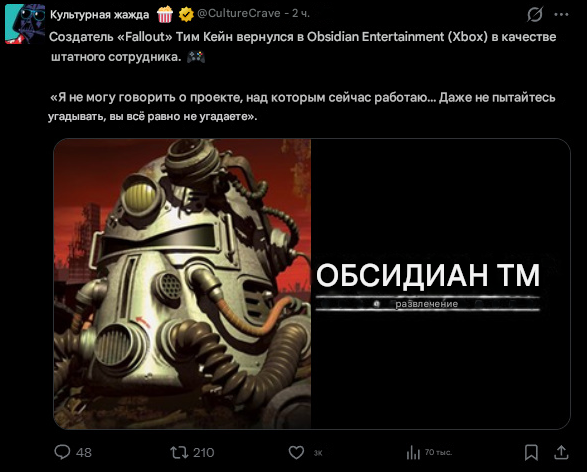Click the 70 тыс. views count
The image size is (587, 472).
coord(438,452)
